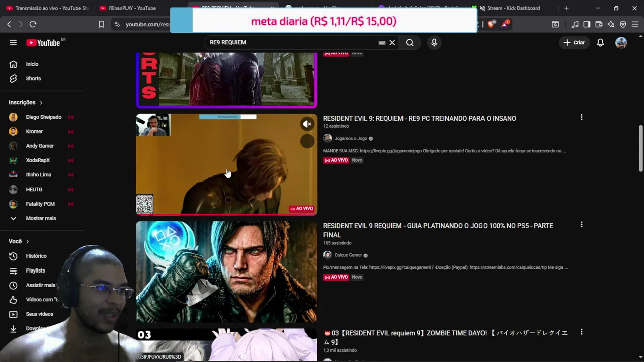
Task: Open Leo AI sparkle icon
Action: tap(611, 24)
